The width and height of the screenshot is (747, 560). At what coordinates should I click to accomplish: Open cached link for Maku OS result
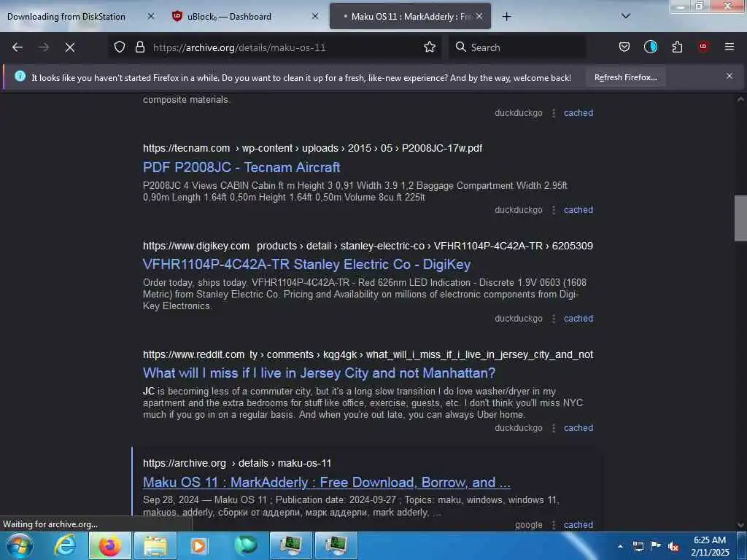[x=578, y=525]
